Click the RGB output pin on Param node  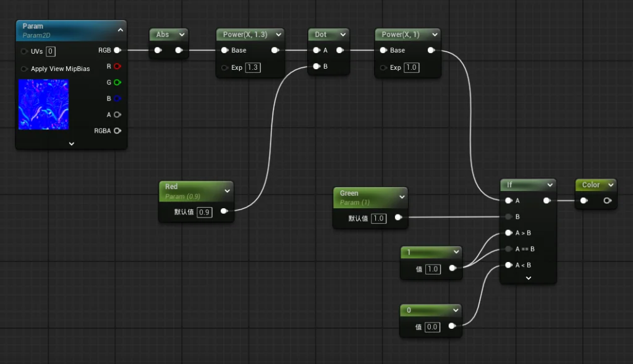tap(117, 50)
